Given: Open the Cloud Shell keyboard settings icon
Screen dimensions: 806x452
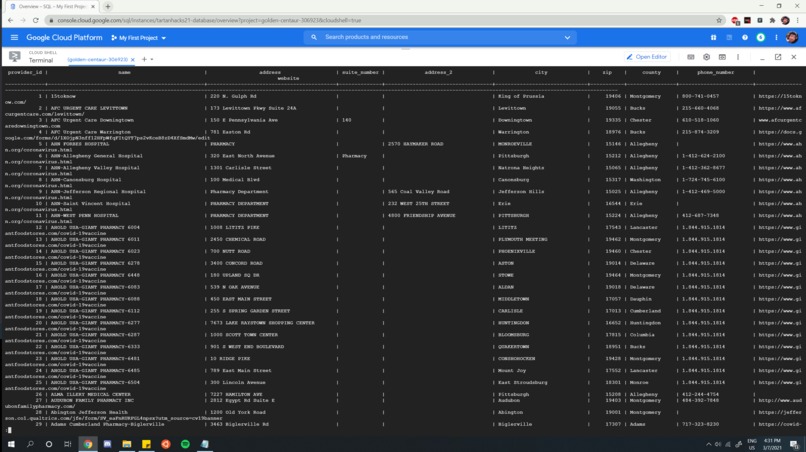Looking at the screenshot, I should pyautogui.click(x=691, y=57).
